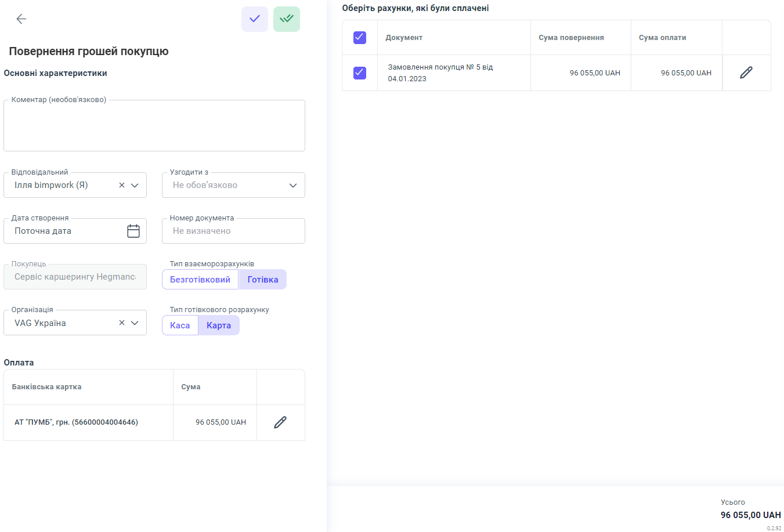Open the calendar date picker icon
Image resolution: width=784 pixels, height=532 pixels.
click(x=133, y=231)
